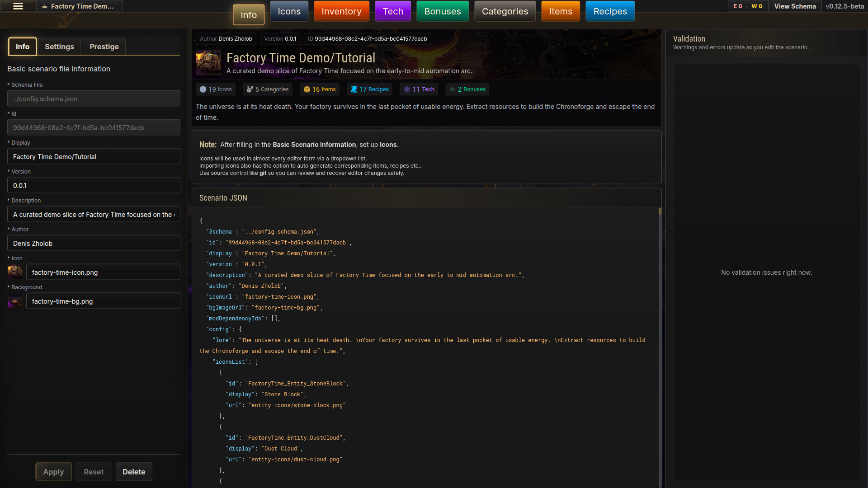Open the Items top tab
Image resolution: width=868 pixels, height=488 pixels.
(x=561, y=11)
